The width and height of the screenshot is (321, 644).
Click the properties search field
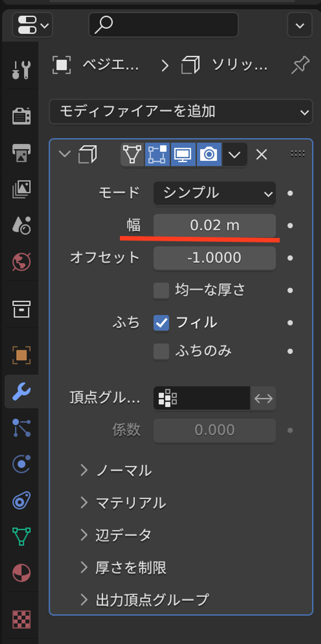click(x=163, y=25)
